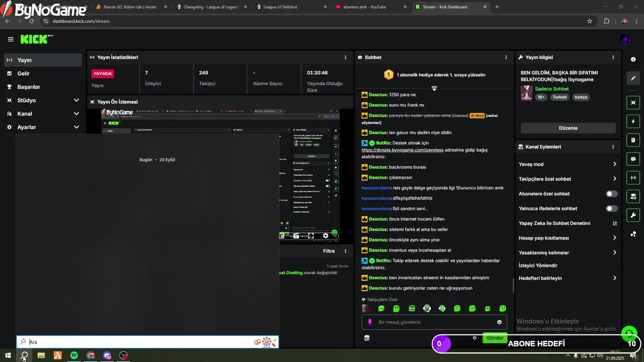
Task: Open Hedefleri belirleyin options arrow
Action: [x=615, y=278]
